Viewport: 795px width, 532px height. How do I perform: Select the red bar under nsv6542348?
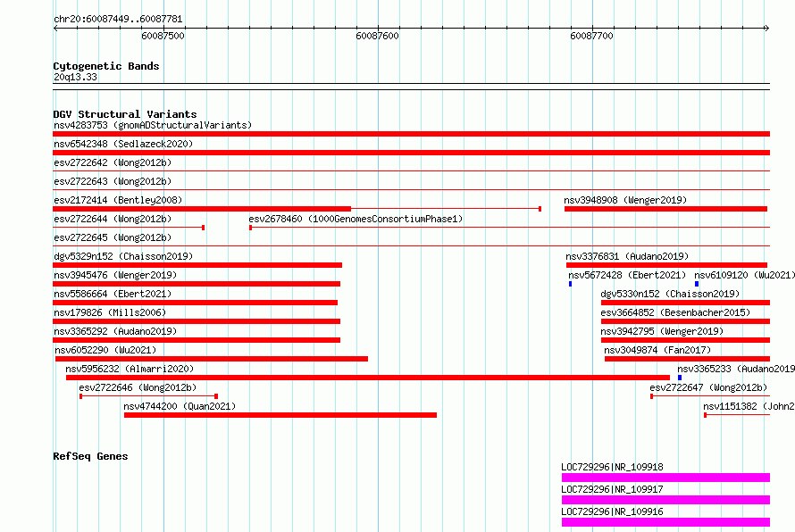[x=411, y=153]
